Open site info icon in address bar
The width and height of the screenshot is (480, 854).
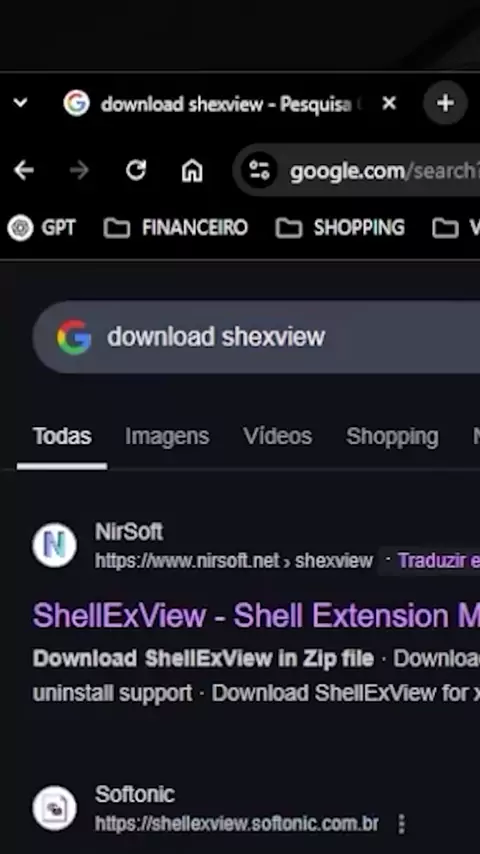tap(259, 171)
